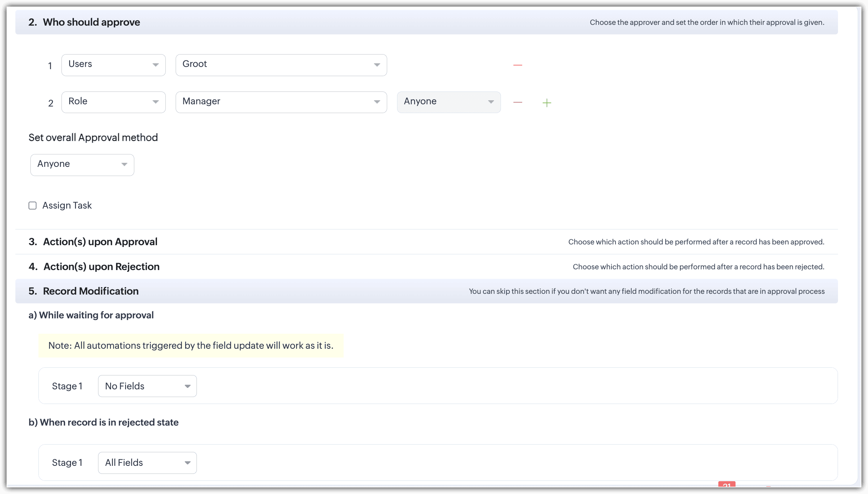Screen dimensions: 868x494
Task: Remove approver row 1 with red minus
Action: pyautogui.click(x=517, y=65)
